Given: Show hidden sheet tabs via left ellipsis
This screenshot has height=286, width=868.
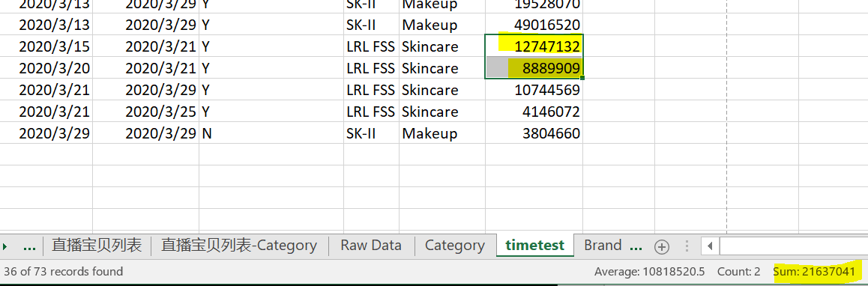Looking at the screenshot, I should pos(29,247).
